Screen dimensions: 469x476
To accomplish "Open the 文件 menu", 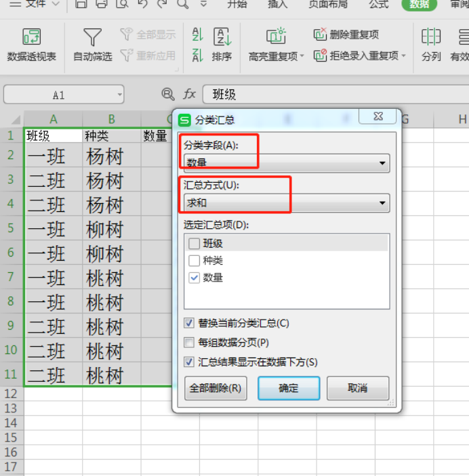I will (35, 3).
